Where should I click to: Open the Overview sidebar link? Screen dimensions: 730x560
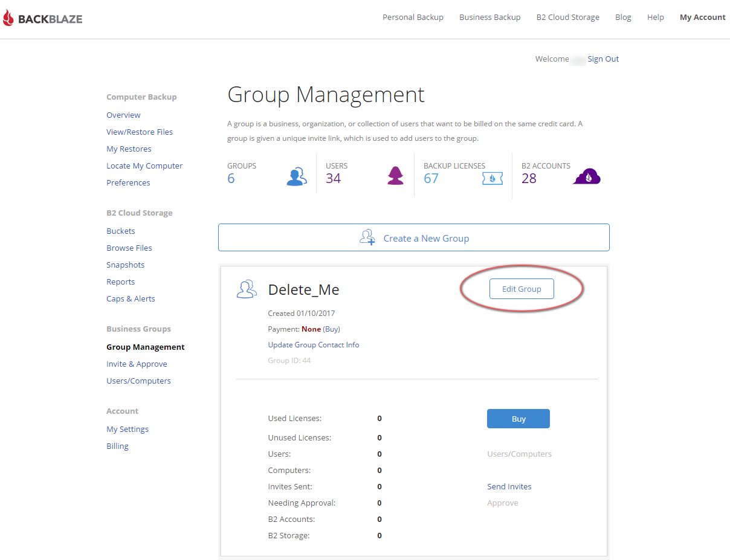(x=123, y=115)
